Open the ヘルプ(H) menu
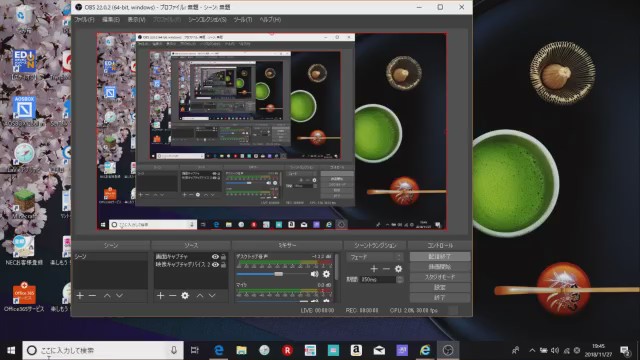This screenshot has width=640, height=360. (x=270, y=20)
